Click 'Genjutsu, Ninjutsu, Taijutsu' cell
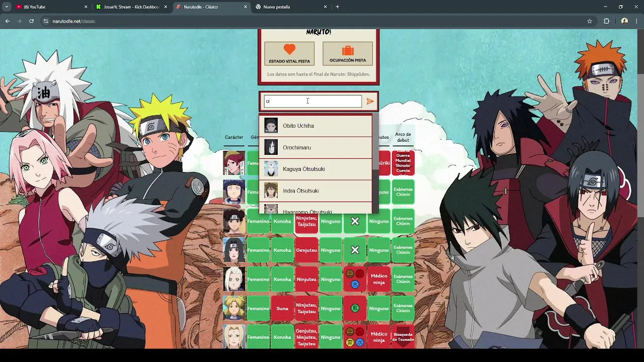644x362 pixels. pyautogui.click(x=306, y=337)
